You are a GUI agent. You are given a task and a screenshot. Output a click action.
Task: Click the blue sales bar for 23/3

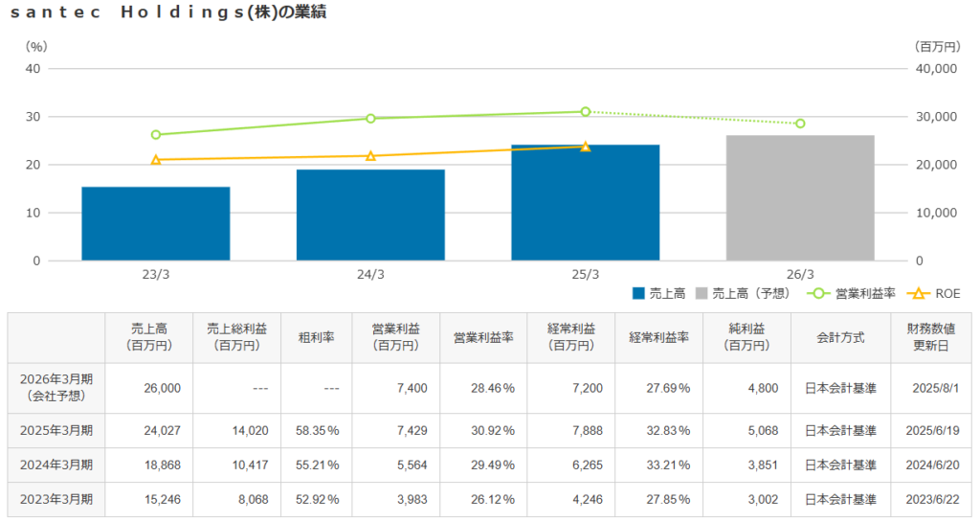[156, 224]
